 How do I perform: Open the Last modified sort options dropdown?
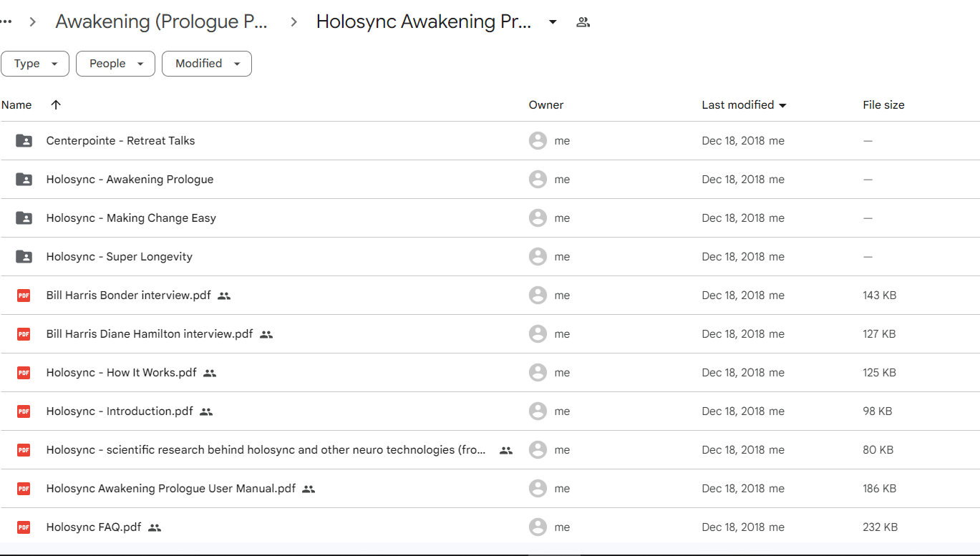tap(782, 105)
